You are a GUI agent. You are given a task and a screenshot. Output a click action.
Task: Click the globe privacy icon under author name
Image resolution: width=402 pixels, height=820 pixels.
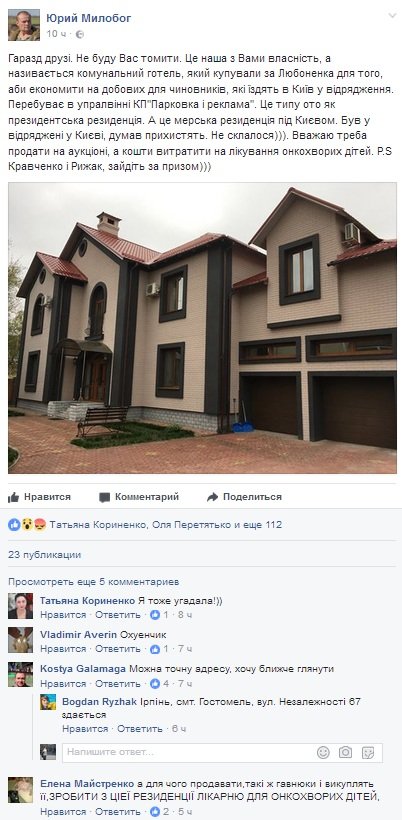tap(79, 35)
